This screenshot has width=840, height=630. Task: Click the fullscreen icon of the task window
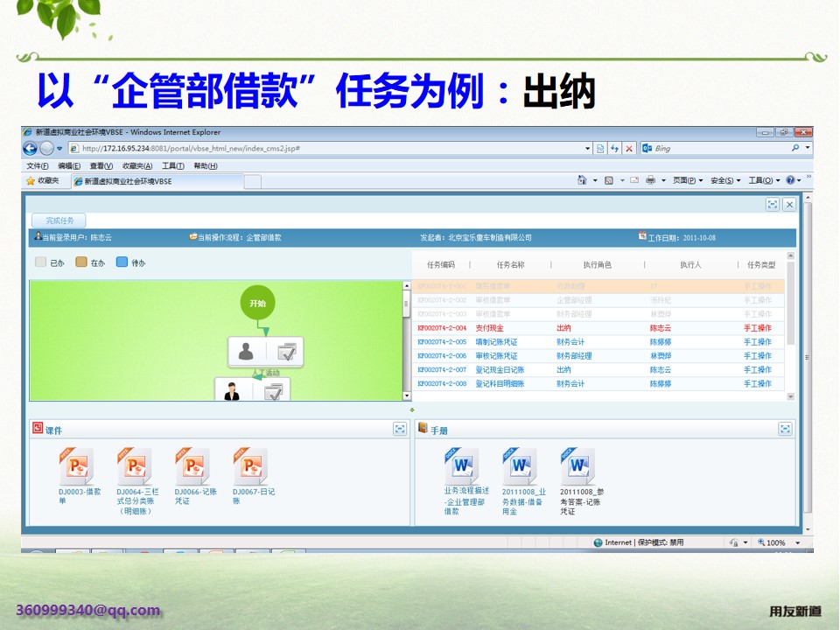click(x=772, y=204)
